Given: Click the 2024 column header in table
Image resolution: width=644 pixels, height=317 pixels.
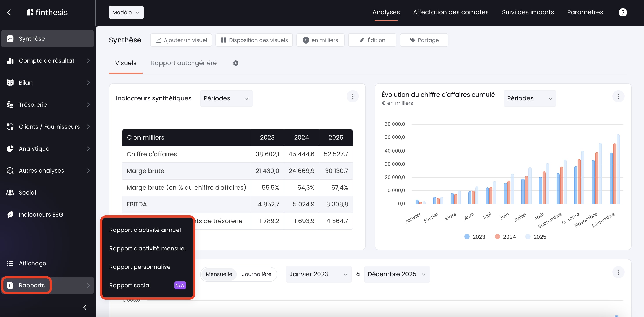Looking at the screenshot, I should coord(301,137).
